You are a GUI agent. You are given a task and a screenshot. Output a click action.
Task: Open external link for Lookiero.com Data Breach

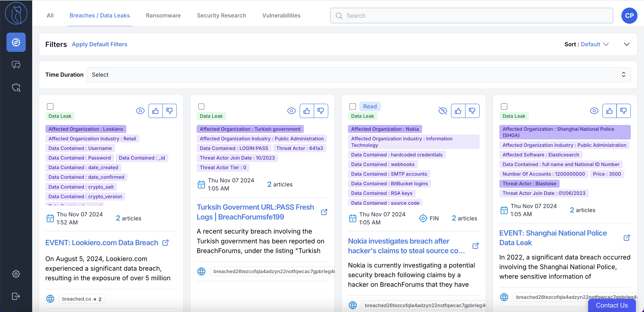coord(165,243)
